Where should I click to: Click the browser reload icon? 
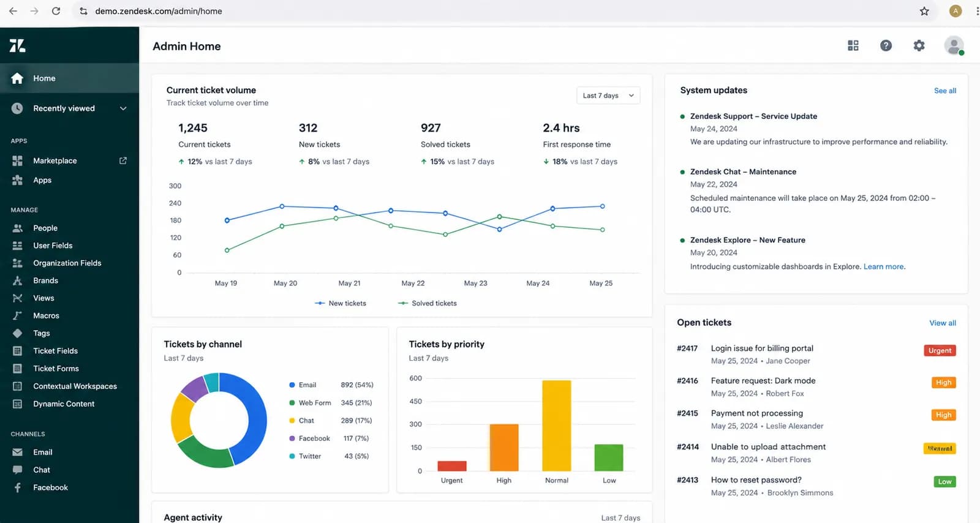coord(56,11)
